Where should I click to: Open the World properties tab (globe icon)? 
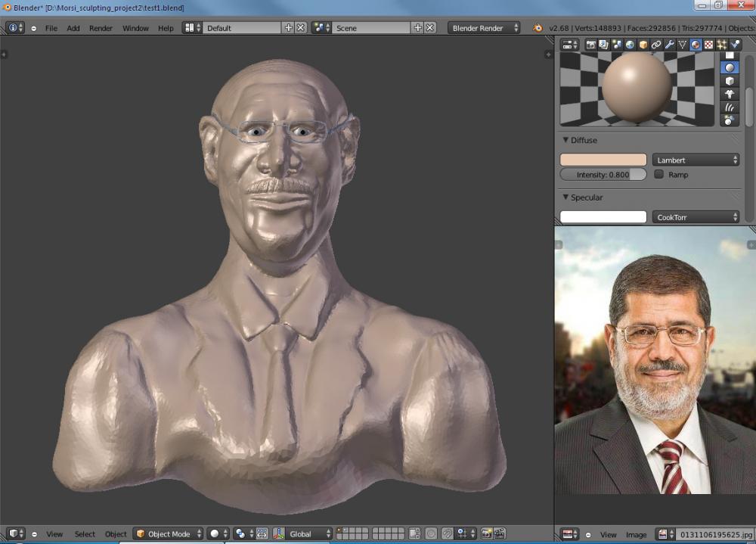[x=629, y=45]
